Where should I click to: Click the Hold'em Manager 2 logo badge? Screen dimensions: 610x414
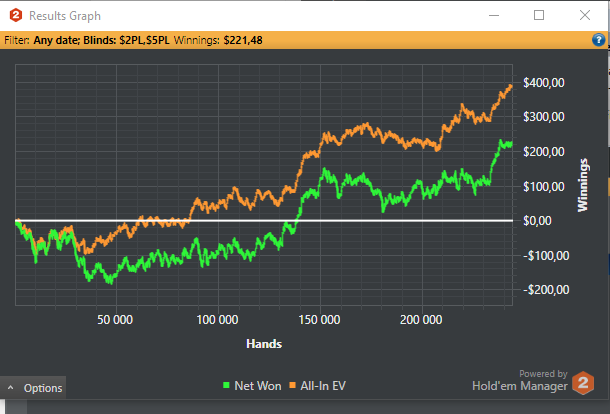[583, 383]
